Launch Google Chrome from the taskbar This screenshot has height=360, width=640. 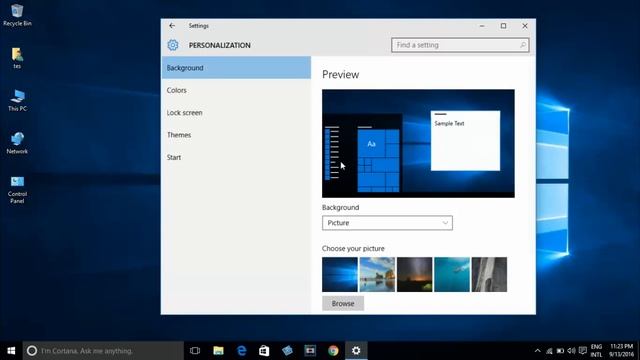[x=333, y=351]
